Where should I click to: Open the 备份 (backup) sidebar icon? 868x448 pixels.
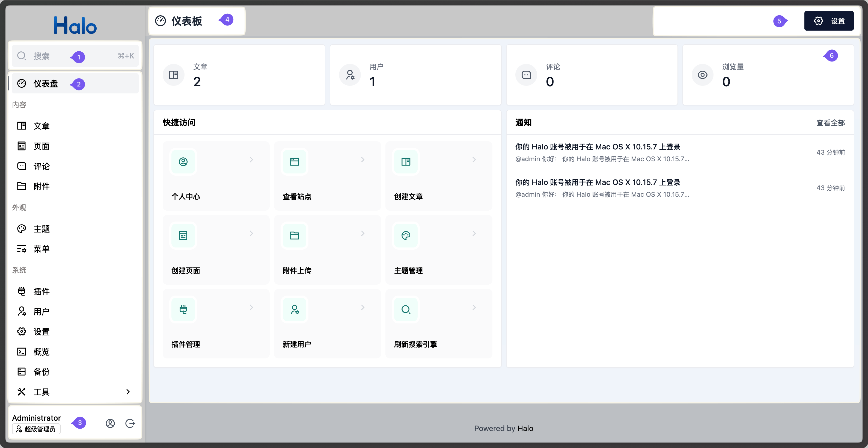22,372
